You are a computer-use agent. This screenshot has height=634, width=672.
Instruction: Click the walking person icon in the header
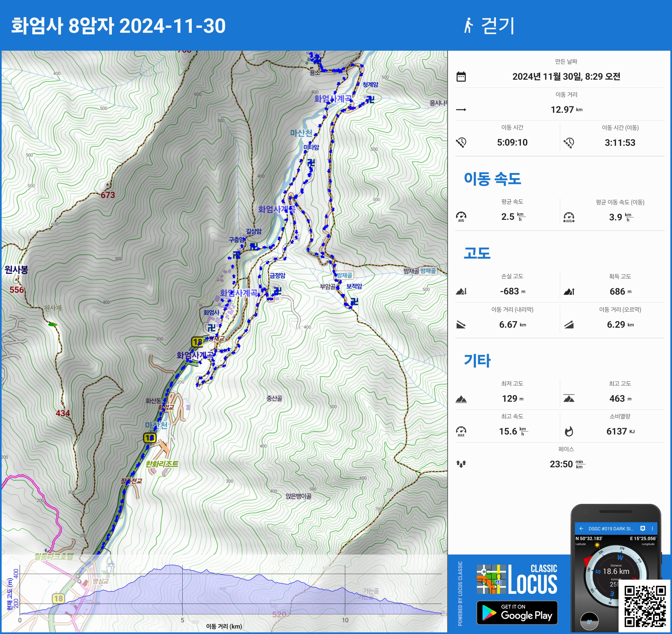click(468, 25)
